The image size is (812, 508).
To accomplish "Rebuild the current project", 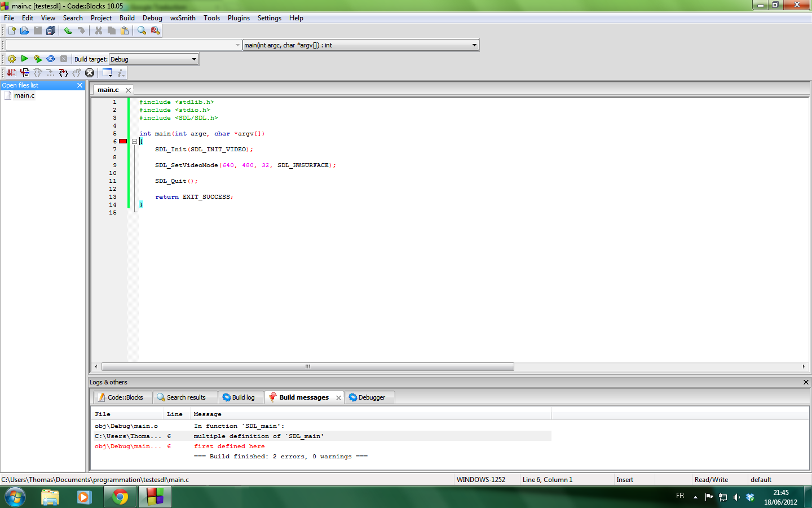I will click(50, 59).
